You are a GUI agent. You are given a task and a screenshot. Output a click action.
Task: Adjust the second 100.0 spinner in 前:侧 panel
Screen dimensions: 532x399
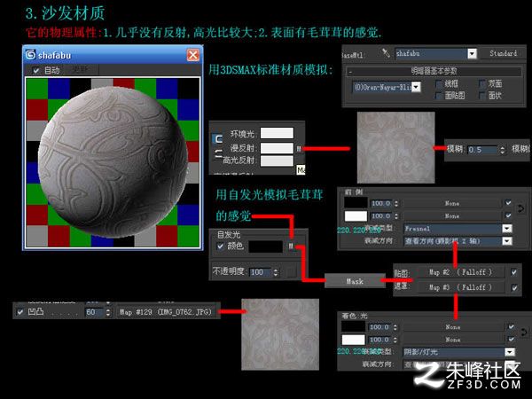(396, 215)
